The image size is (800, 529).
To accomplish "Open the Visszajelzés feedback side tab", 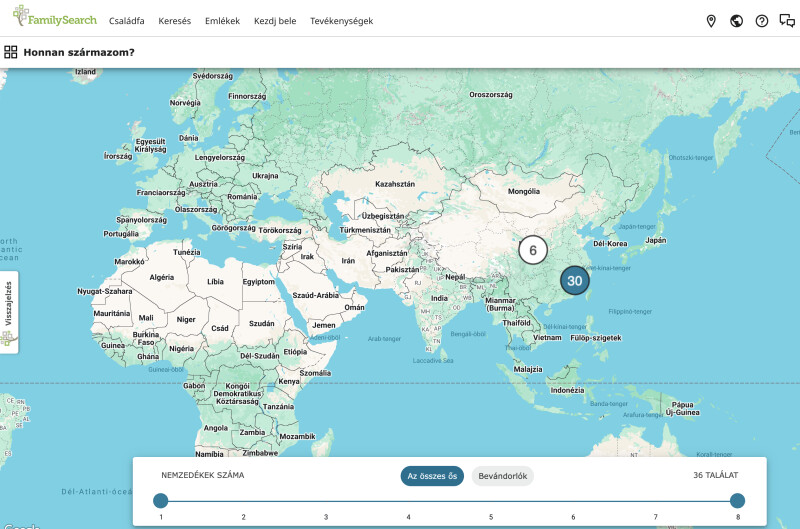I will 9,312.
